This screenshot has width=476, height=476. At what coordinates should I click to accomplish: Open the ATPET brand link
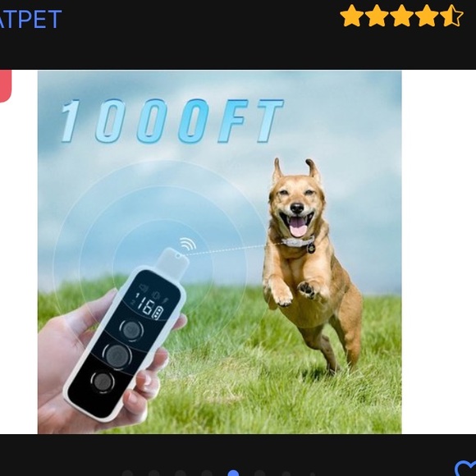[30, 19]
